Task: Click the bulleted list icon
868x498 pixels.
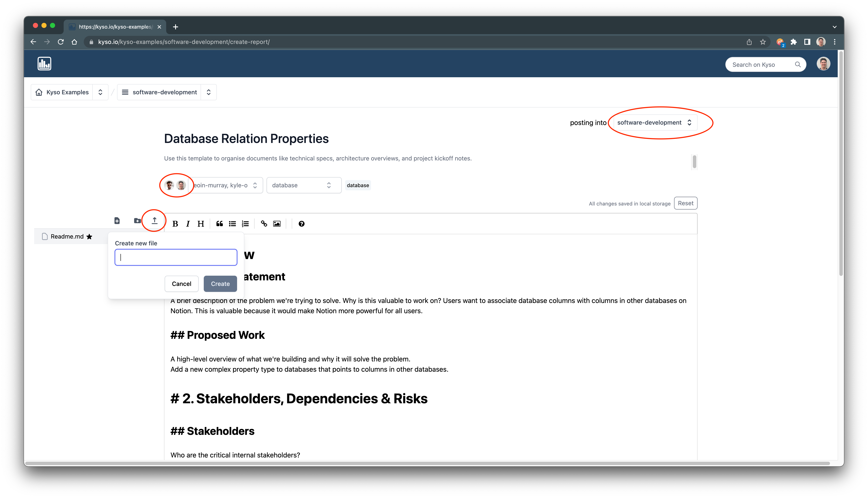Action: click(x=232, y=224)
